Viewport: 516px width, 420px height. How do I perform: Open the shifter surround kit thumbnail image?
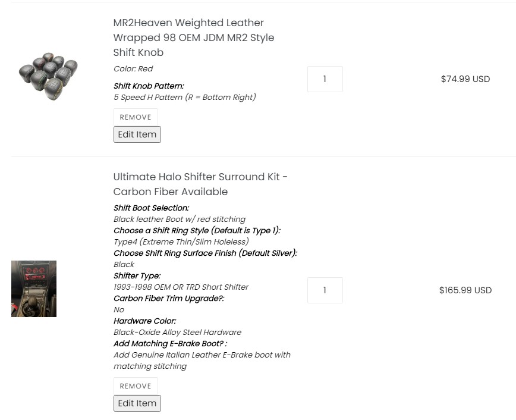coord(34,289)
